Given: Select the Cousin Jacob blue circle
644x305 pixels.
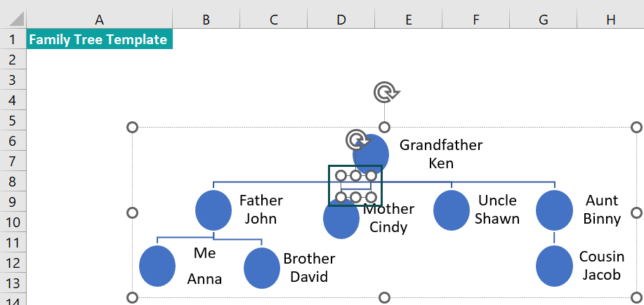Looking at the screenshot, I should pos(554,266).
